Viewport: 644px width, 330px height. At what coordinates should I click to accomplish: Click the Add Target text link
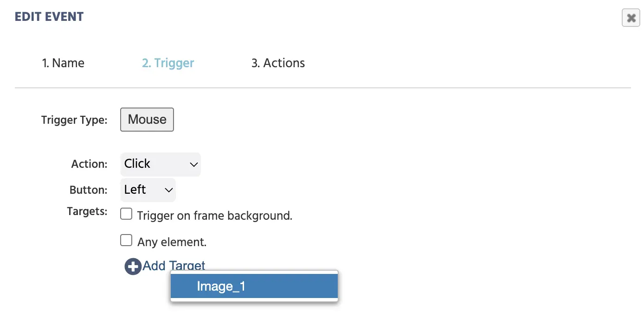[174, 266]
